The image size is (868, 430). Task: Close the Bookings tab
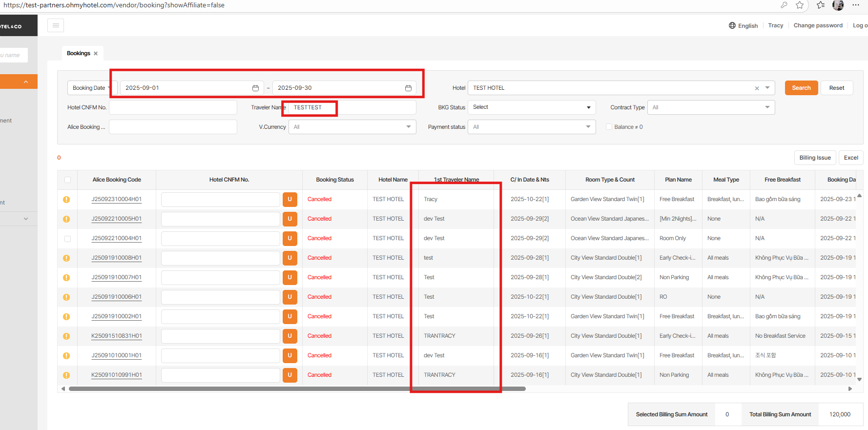point(96,54)
